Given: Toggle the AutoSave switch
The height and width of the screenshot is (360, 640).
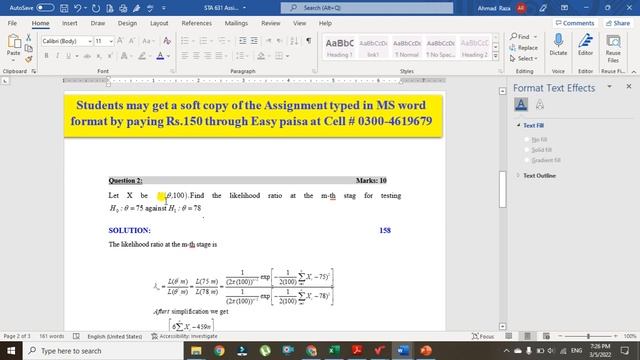Looking at the screenshot, I should (x=45, y=8).
